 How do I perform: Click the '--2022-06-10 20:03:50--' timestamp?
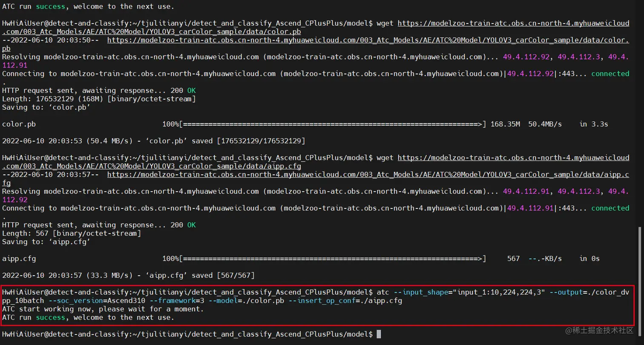click(51, 40)
